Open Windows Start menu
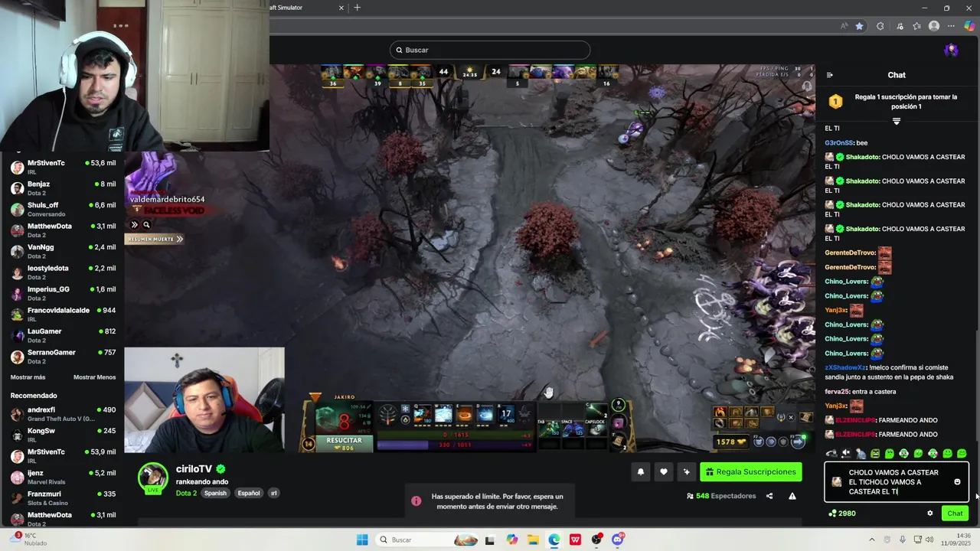The image size is (980, 551). coord(362,540)
